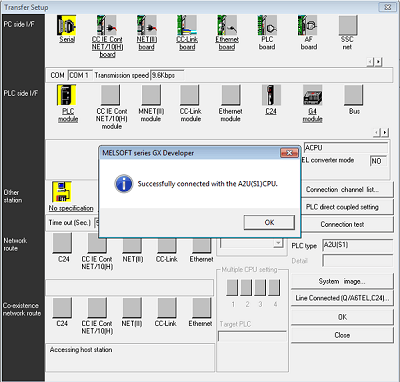The height and width of the screenshot is (382, 400).
Task: Click the Target PLC field
Action: coord(252,336)
